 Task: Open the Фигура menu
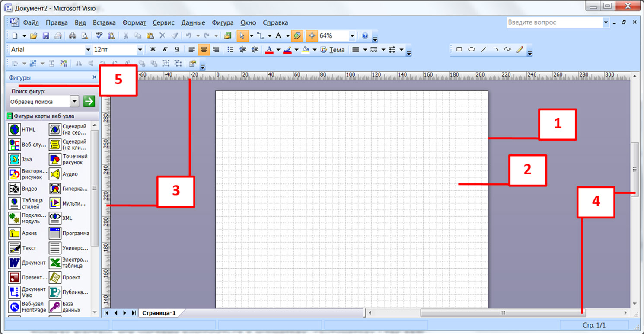[223, 22]
